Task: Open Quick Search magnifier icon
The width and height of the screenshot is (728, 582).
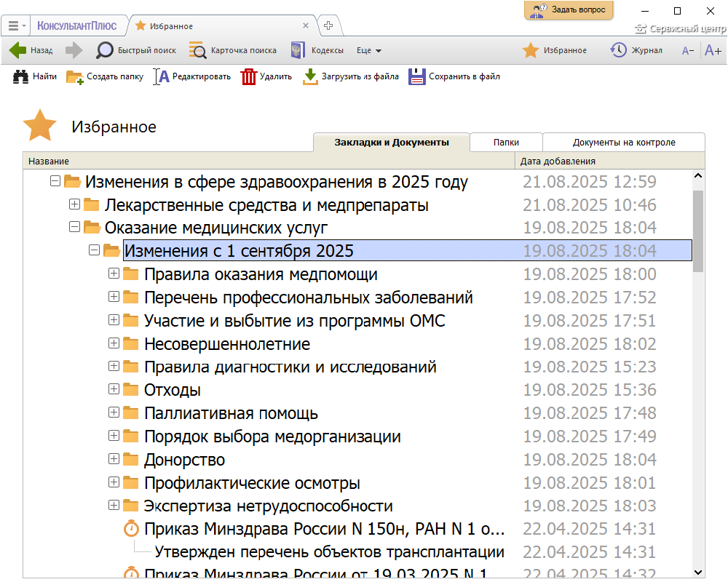Action: click(106, 50)
